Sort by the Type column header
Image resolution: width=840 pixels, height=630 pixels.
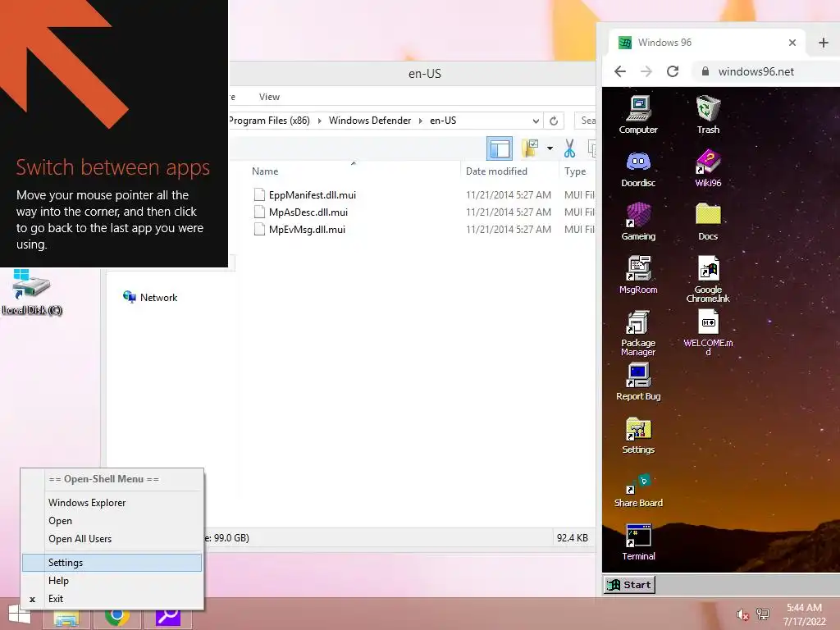[577, 171]
